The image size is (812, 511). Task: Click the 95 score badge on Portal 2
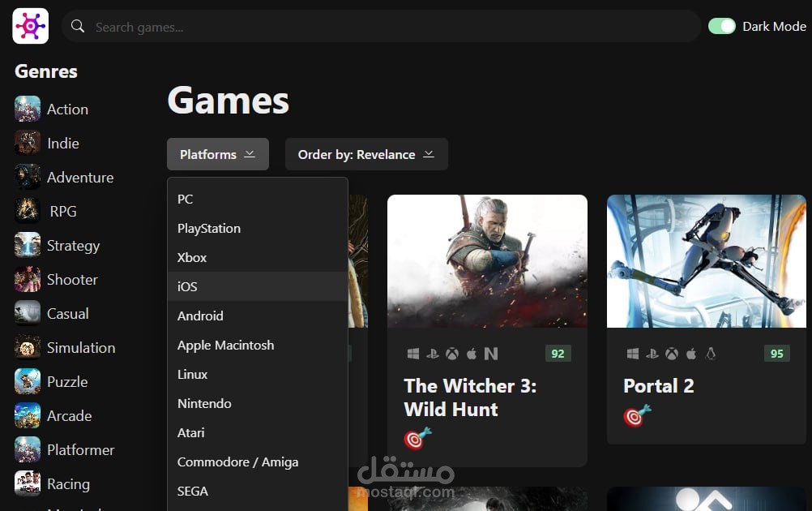(777, 354)
